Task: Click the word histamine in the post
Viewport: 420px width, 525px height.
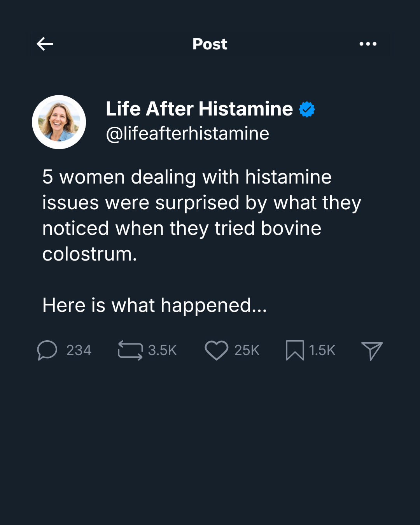Action: click(x=288, y=177)
